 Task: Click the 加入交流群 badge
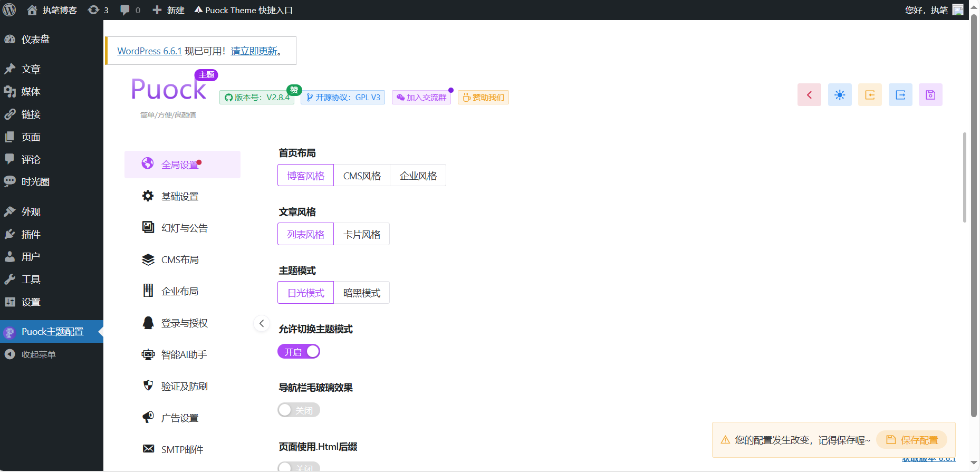point(421,98)
